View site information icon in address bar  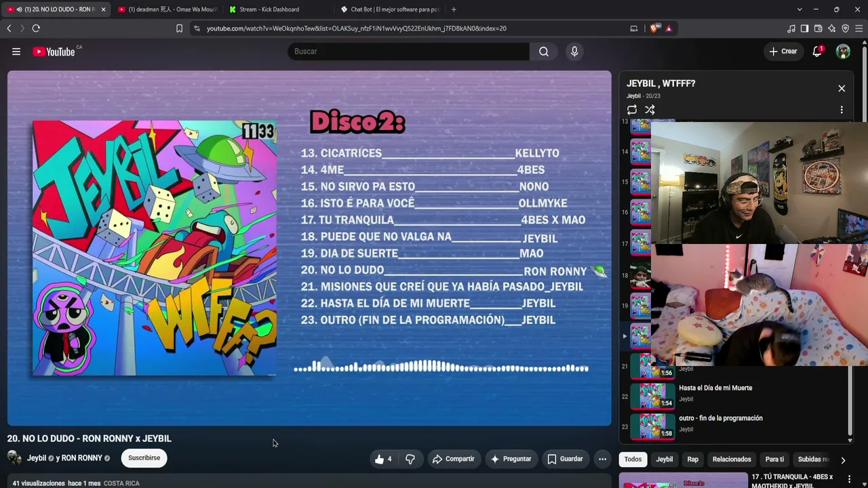pos(197,28)
